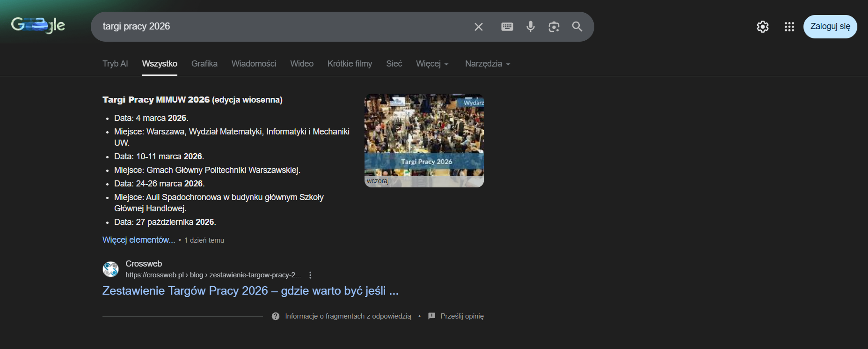The width and height of the screenshot is (868, 349).
Task: Submit search with the magnifying glass icon
Action: point(577,27)
